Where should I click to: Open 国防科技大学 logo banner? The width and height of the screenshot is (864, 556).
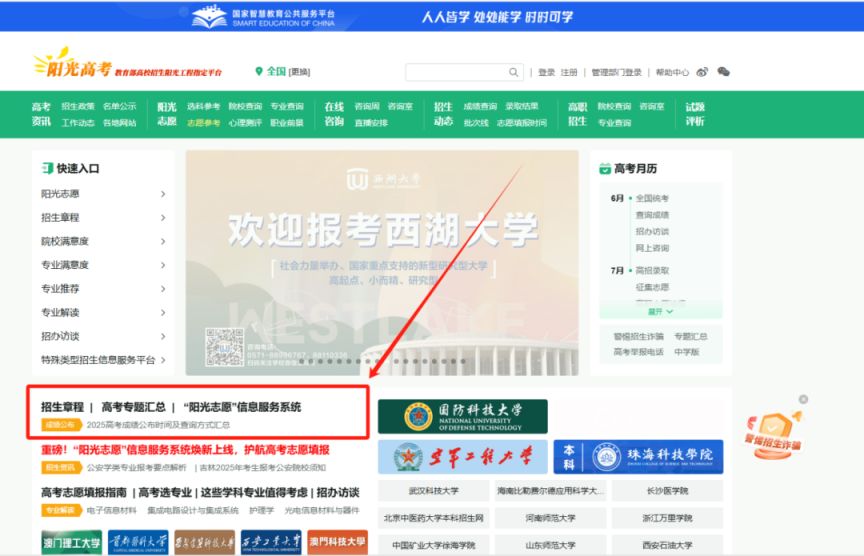coord(463,417)
